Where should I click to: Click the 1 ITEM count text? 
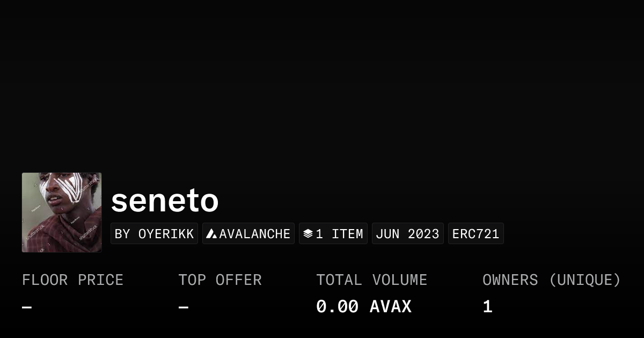[339, 234]
